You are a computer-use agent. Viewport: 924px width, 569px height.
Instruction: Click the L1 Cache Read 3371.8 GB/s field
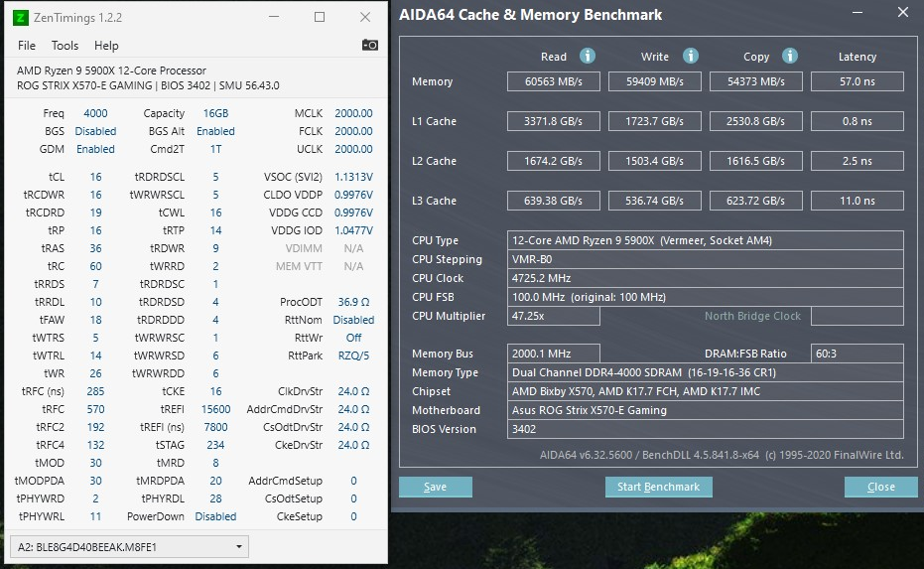point(554,121)
